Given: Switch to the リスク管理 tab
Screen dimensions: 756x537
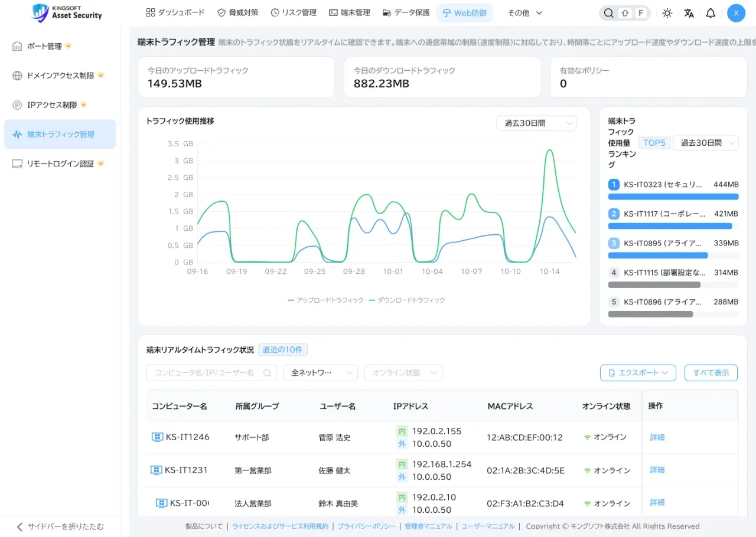Looking at the screenshot, I should (x=294, y=13).
